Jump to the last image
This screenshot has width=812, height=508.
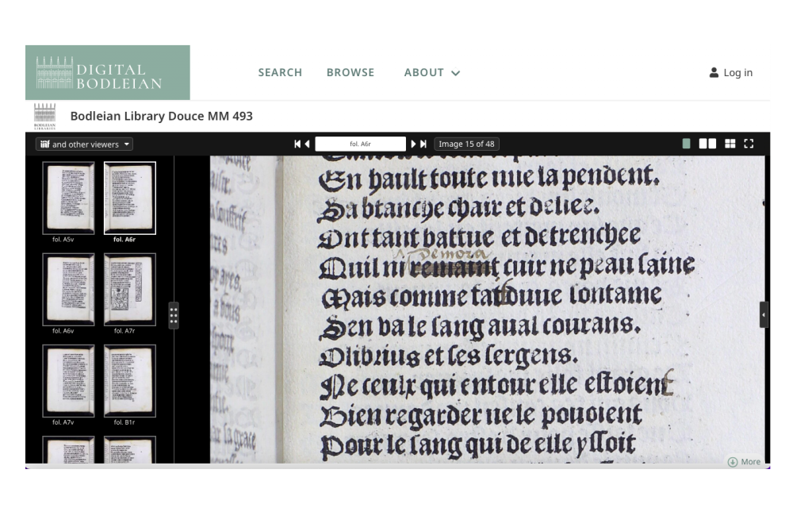point(423,144)
